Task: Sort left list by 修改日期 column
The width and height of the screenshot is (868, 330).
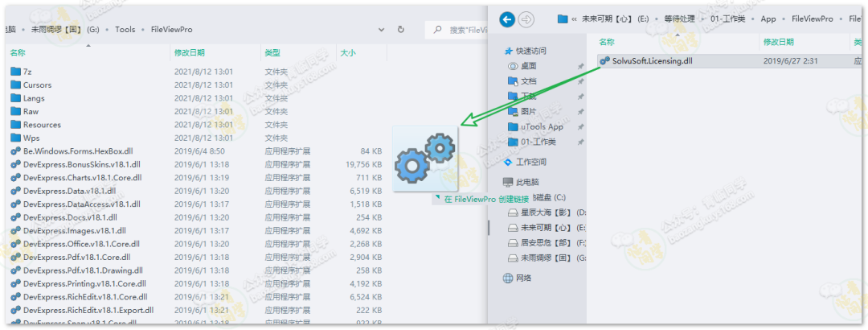Action: (190, 52)
